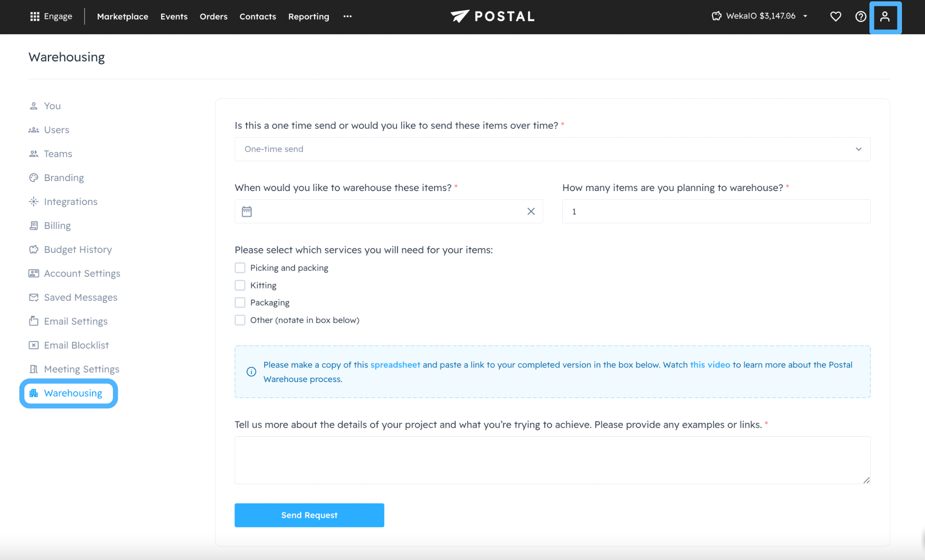The height and width of the screenshot is (560, 925).
Task: Clear the warehouse date with X icon
Action: pyautogui.click(x=531, y=211)
